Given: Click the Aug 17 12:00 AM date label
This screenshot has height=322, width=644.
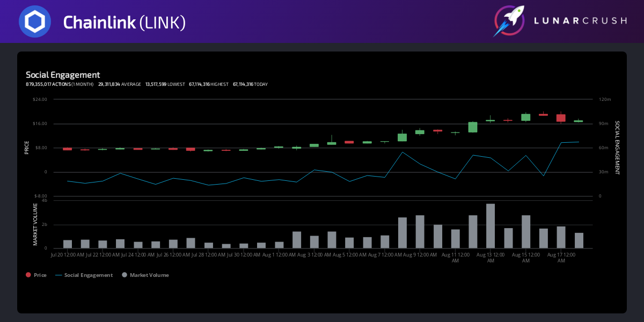Looking at the screenshot, I should [561, 257].
